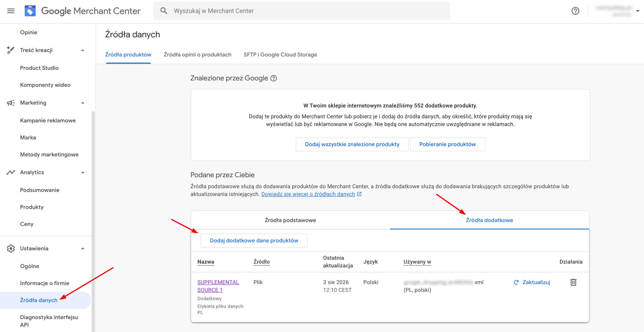644x332 pixels.
Task: Open Diagnostyka interfejsu API in sidebar
Action: [49, 321]
